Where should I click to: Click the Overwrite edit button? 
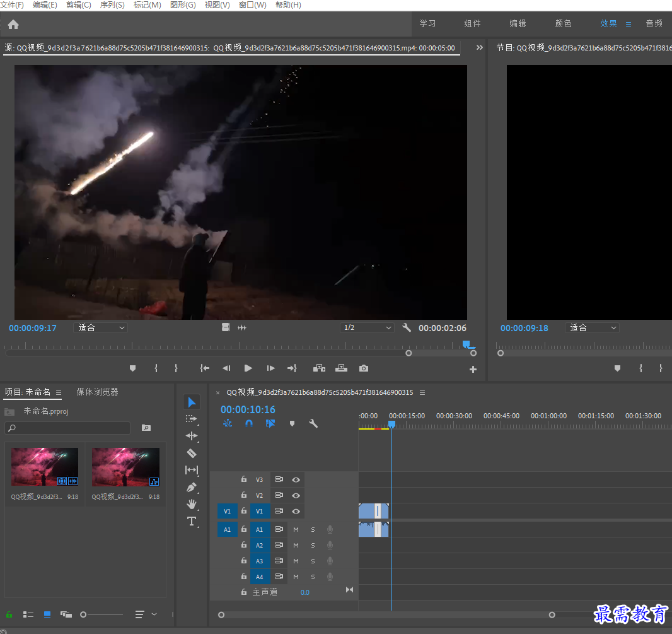pos(341,368)
